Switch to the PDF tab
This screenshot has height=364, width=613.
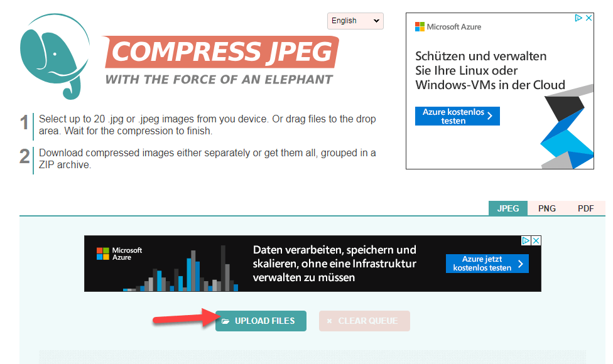coord(585,208)
